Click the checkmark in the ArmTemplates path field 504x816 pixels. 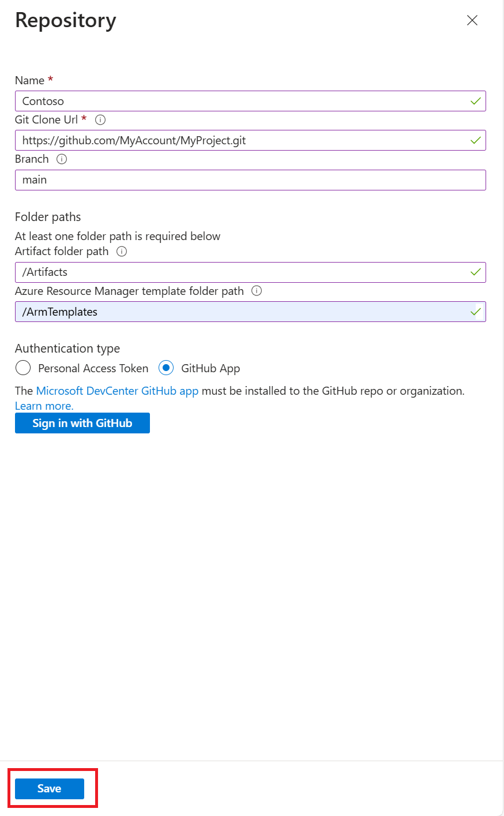[475, 312]
